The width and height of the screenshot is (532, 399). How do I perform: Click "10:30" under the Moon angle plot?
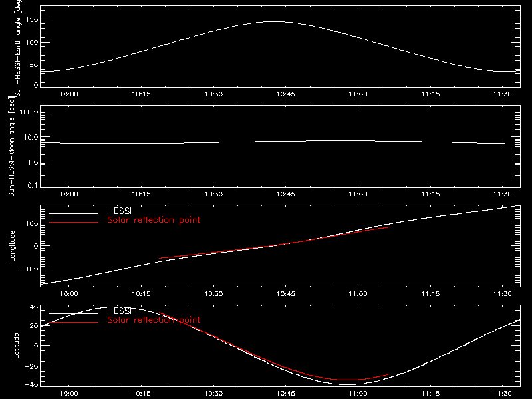[213, 194]
